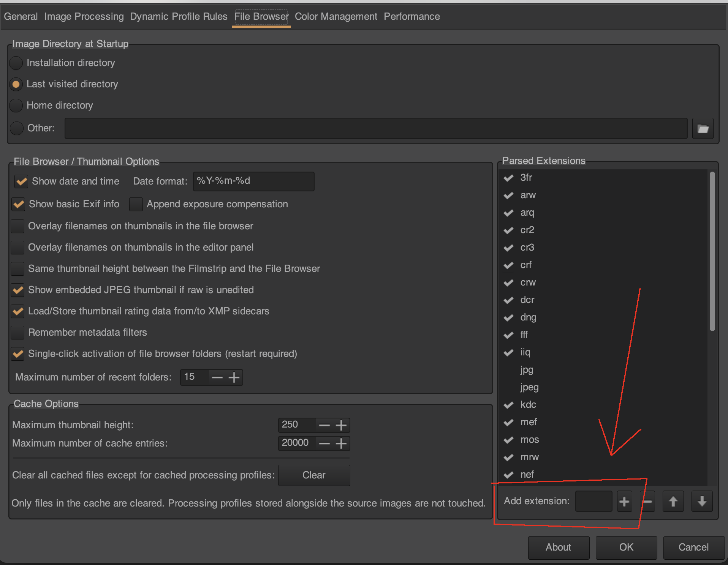Open the Image Processing tab
The height and width of the screenshot is (565, 728).
(84, 17)
